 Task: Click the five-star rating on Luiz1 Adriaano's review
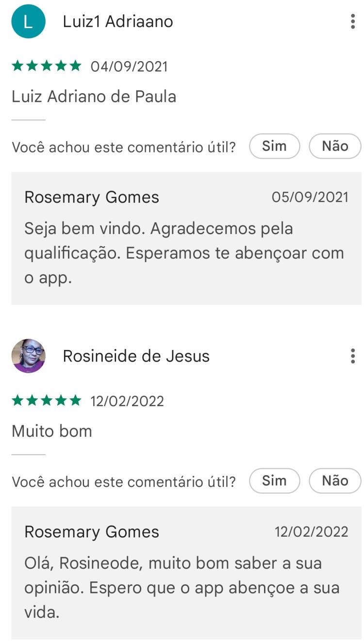click(47, 66)
